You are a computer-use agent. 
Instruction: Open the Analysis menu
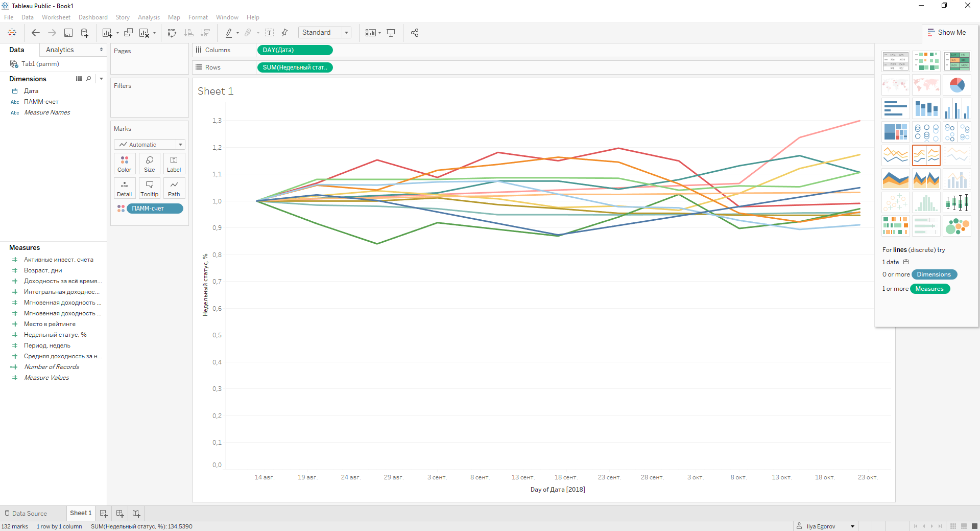(x=149, y=17)
